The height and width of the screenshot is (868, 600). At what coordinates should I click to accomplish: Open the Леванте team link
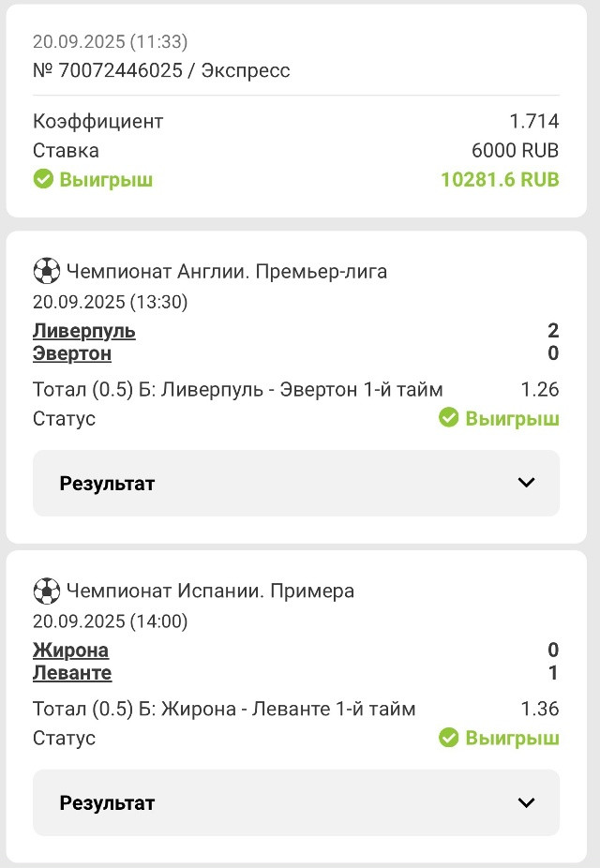[x=72, y=673]
